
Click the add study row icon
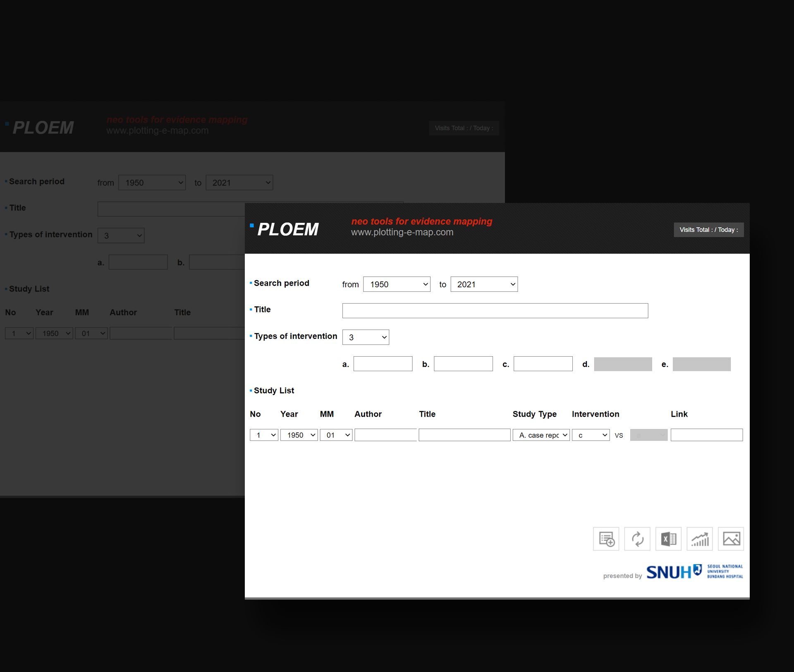click(x=606, y=539)
